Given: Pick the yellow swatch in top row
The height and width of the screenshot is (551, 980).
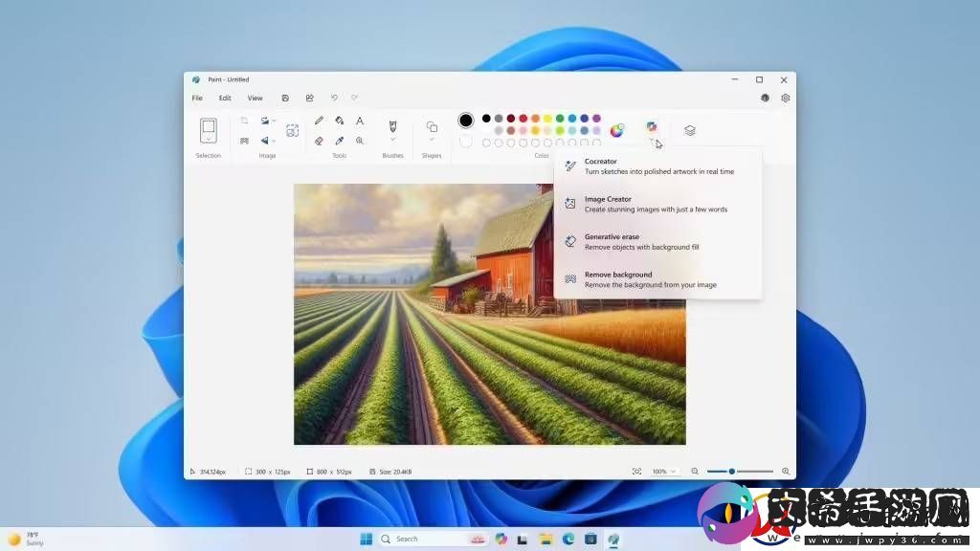Looking at the screenshot, I should tap(547, 118).
